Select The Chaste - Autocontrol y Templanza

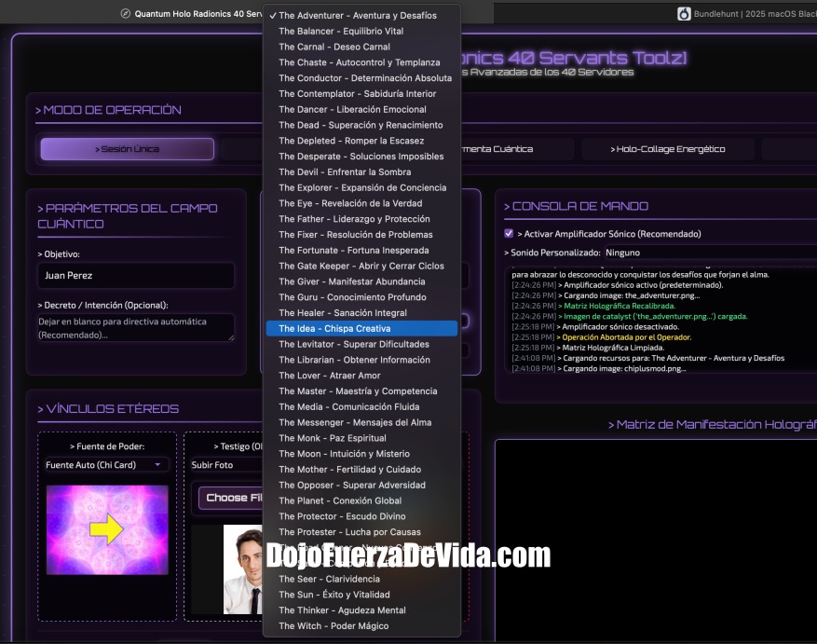(x=361, y=62)
